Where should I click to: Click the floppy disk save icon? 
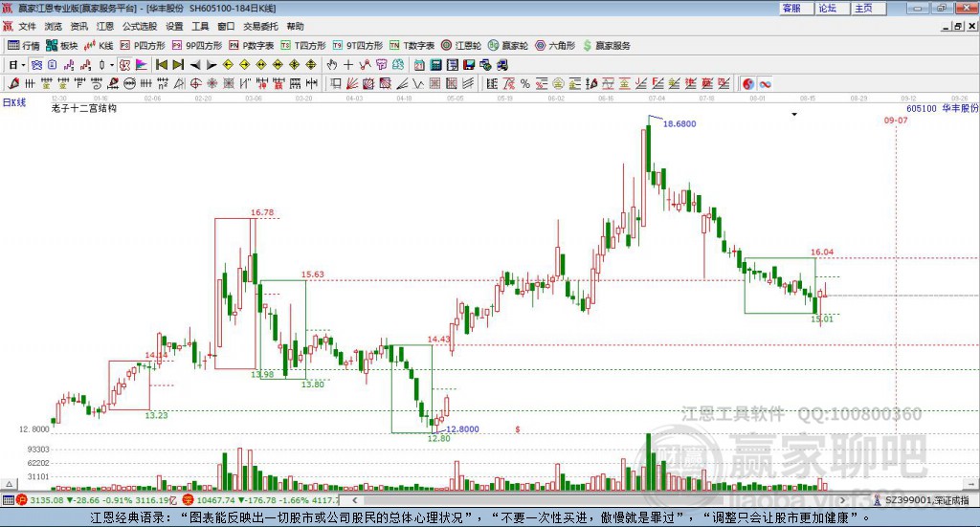pyautogui.click(x=469, y=65)
